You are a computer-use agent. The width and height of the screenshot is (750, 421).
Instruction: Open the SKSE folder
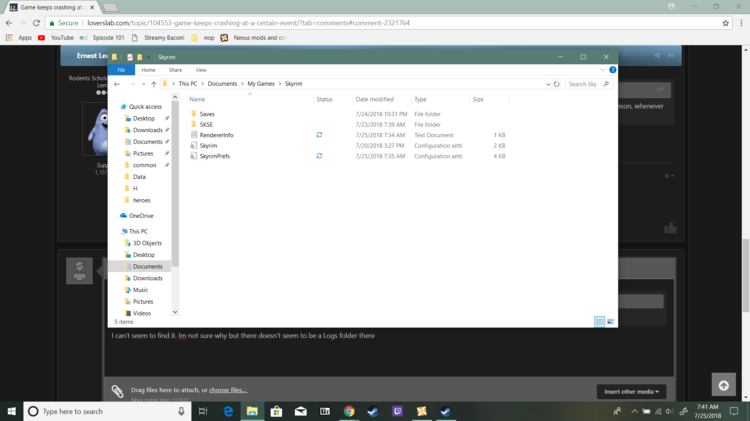point(206,124)
